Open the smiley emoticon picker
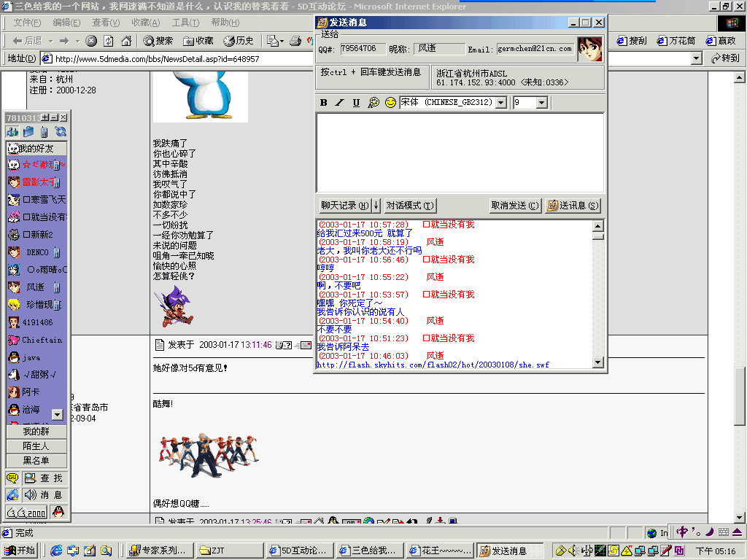 click(390, 103)
